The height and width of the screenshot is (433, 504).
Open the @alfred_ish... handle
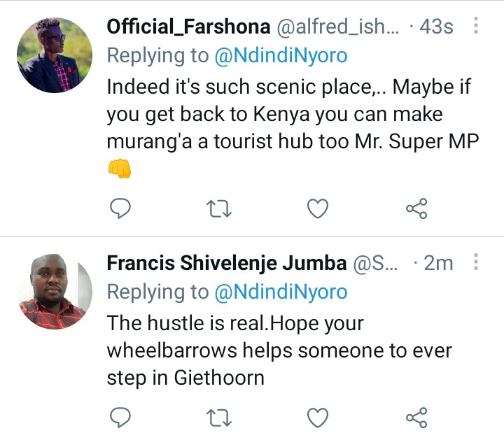click(x=337, y=27)
